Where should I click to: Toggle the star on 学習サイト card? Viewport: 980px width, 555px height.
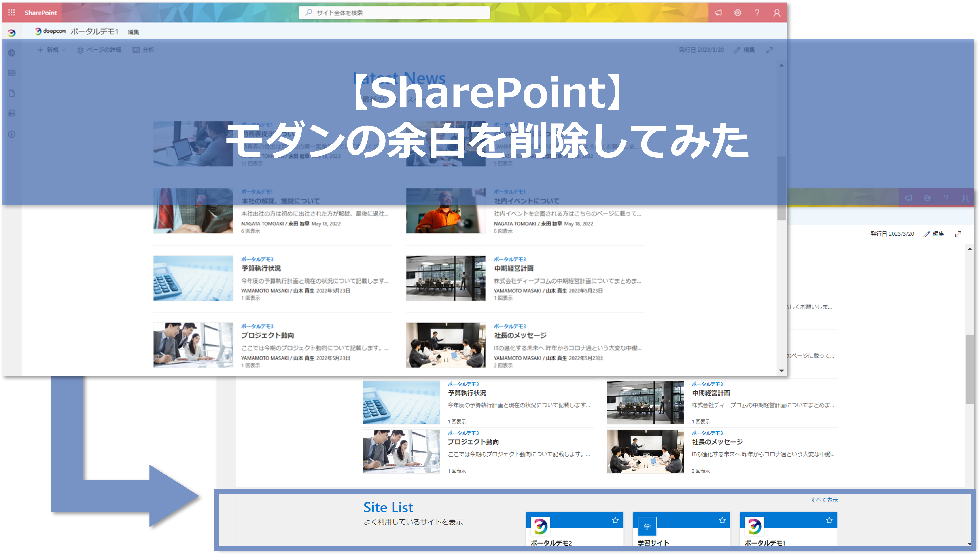tap(722, 520)
